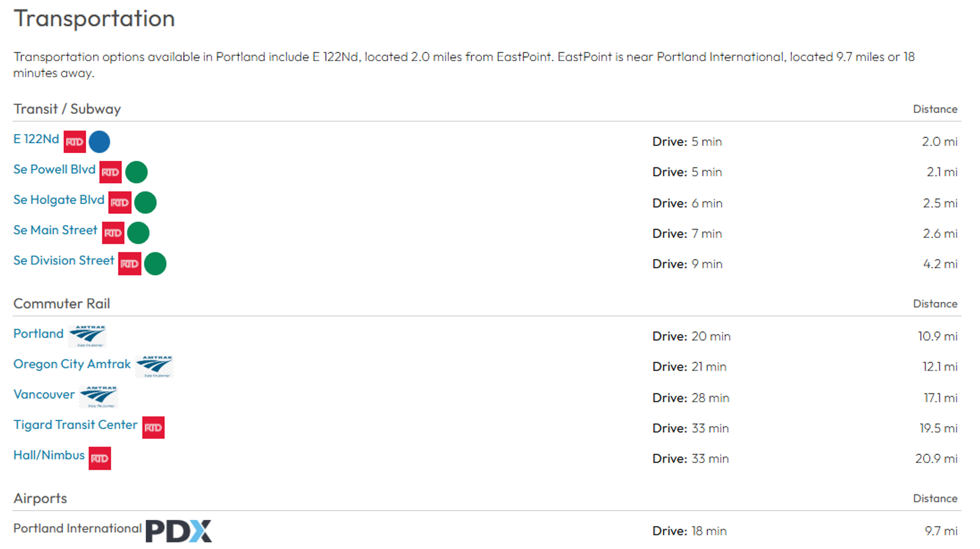Screen dimensions: 980x549
Task: Click the Vancouver commuter rail link
Action: coord(44,394)
